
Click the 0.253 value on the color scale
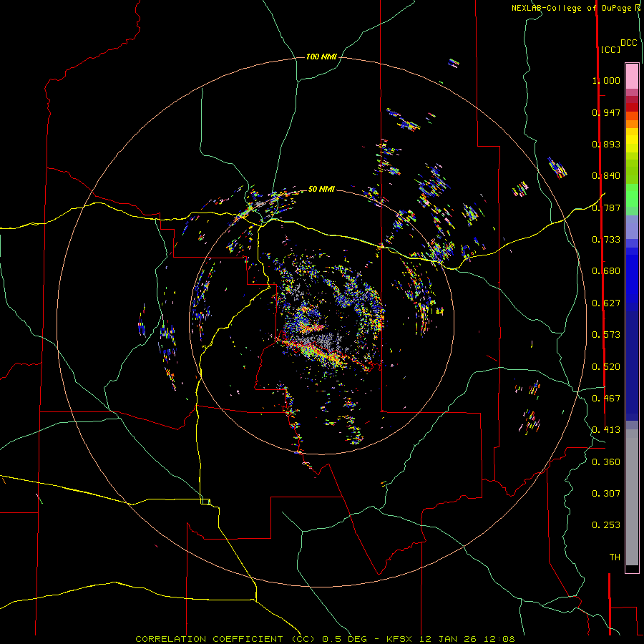coord(606,525)
